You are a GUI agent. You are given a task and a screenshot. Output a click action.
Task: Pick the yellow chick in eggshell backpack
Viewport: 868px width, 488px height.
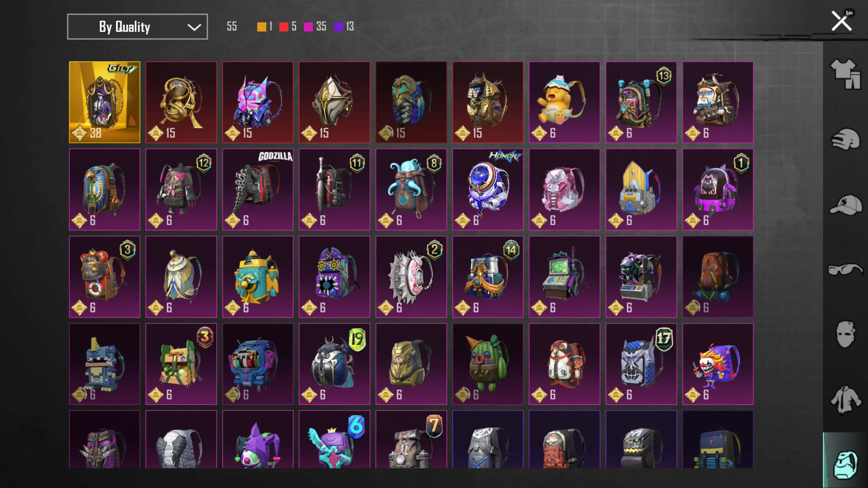pos(564,102)
